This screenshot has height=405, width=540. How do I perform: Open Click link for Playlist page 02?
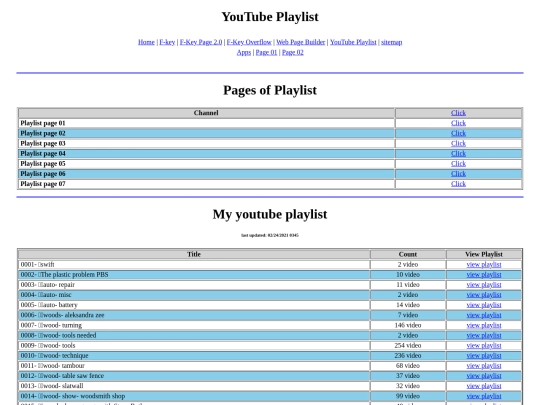(458, 133)
